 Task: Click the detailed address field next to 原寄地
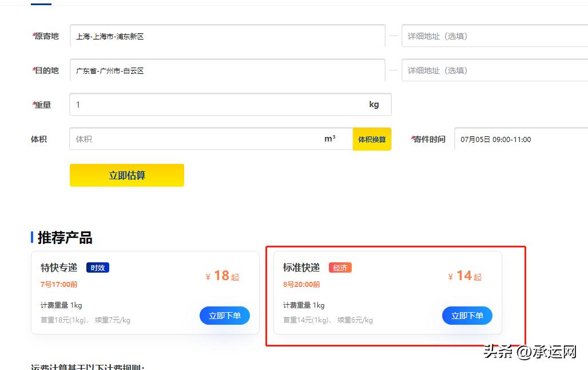pos(492,36)
